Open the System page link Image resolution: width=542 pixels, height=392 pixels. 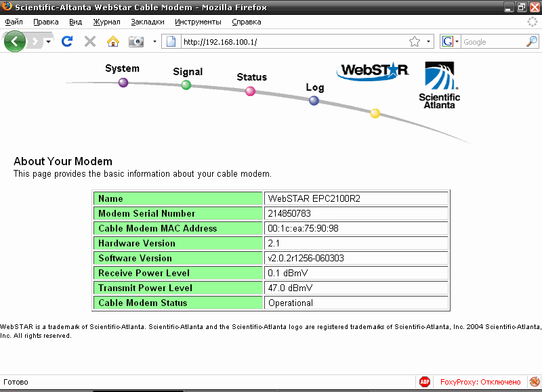[x=122, y=68]
